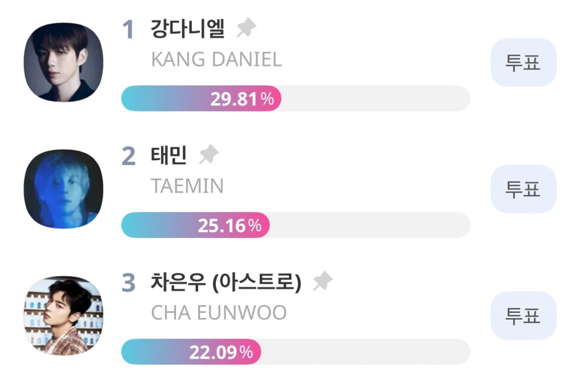Vote using 투표 button for CHA EUNWOO row
The image size is (580, 392).
tap(523, 315)
